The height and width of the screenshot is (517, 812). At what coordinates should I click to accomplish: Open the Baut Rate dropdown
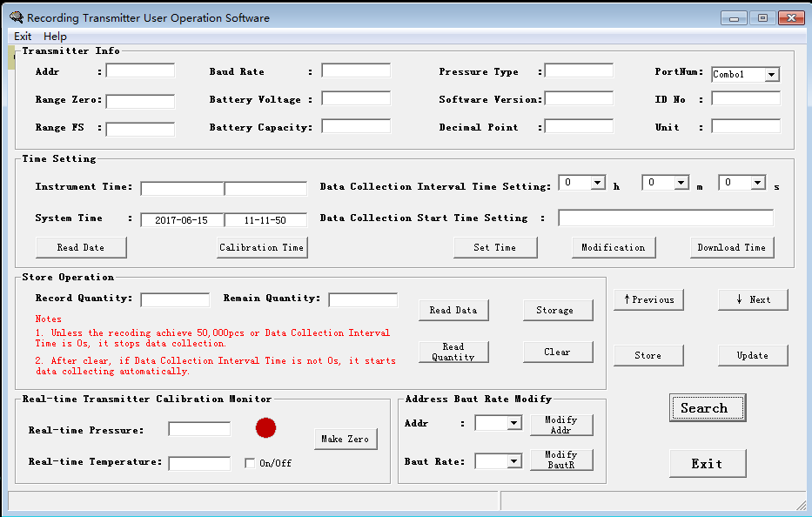pyautogui.click(x=498, y=461)
